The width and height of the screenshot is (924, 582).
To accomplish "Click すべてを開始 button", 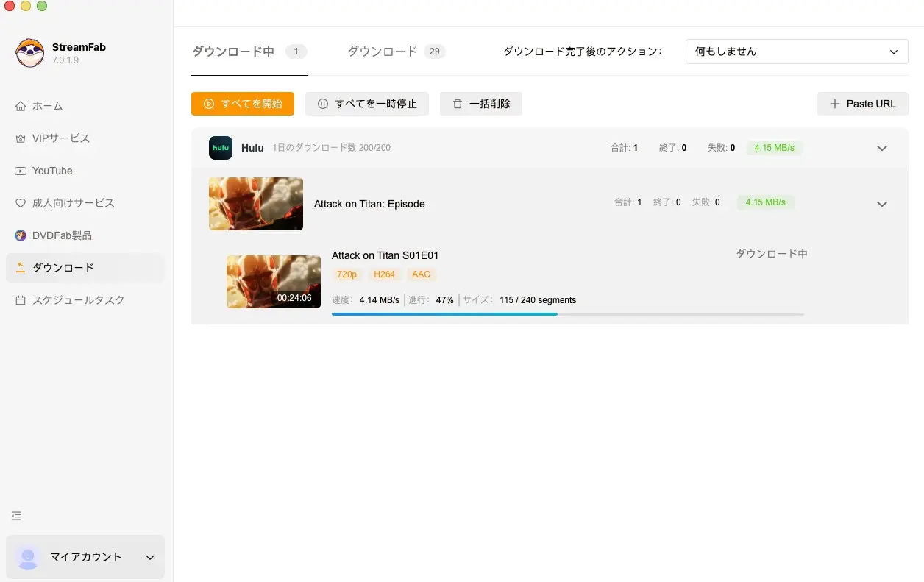I will pos(243,104).
